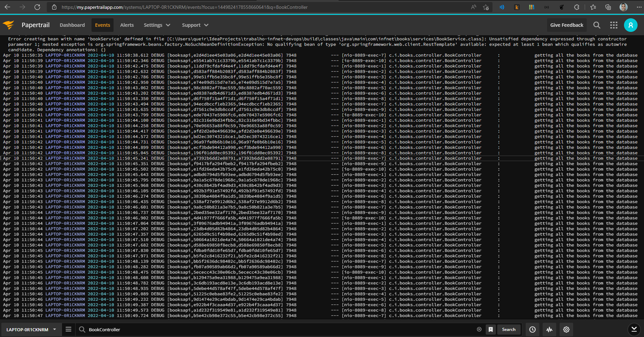Click the blue sound waves extension icon
The height and width of the screenshot is (337, 644).
(502, 7)
